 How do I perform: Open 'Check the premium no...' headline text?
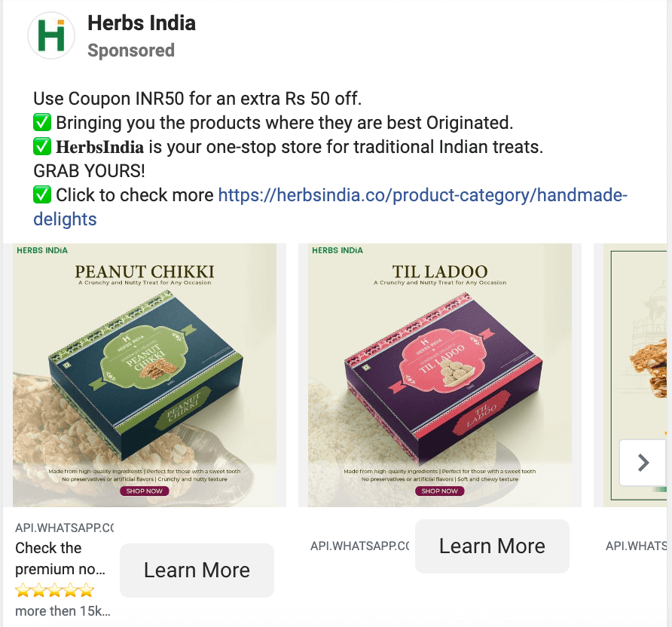tap(60, 558)
